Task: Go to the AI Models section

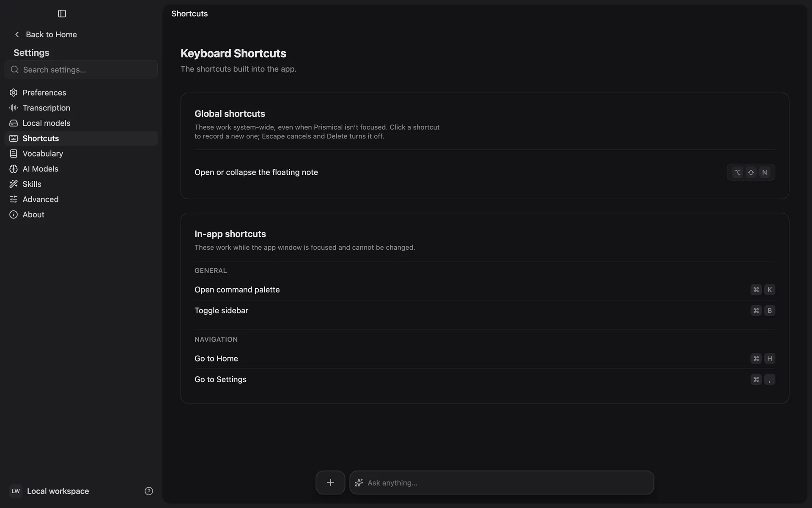Action: [81, 168]
